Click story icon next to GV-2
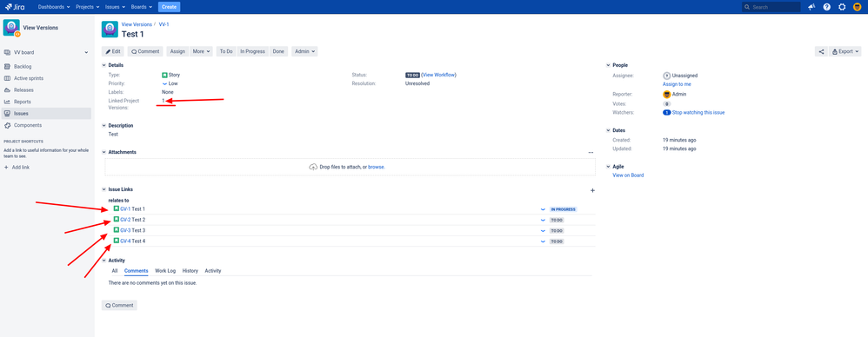 (x=117, y=220)
